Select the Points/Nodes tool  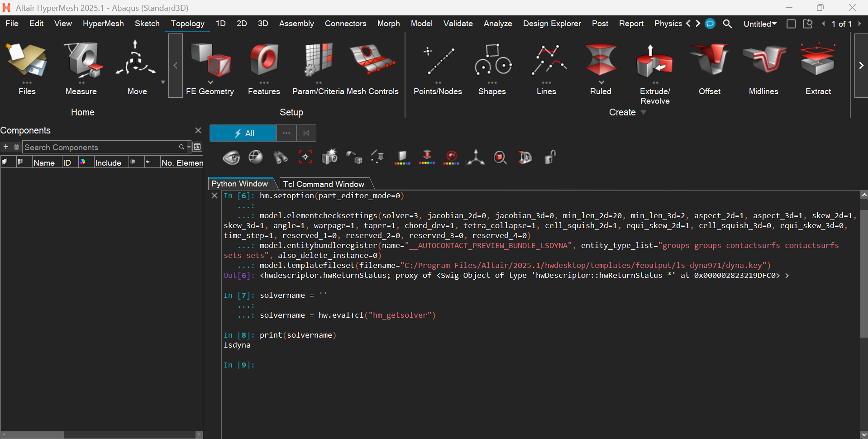tap(438, 68)
